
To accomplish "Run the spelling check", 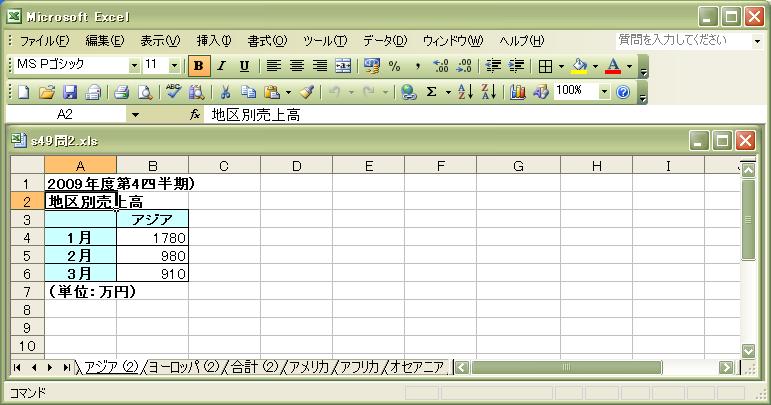I will click(x=174, y=92).
